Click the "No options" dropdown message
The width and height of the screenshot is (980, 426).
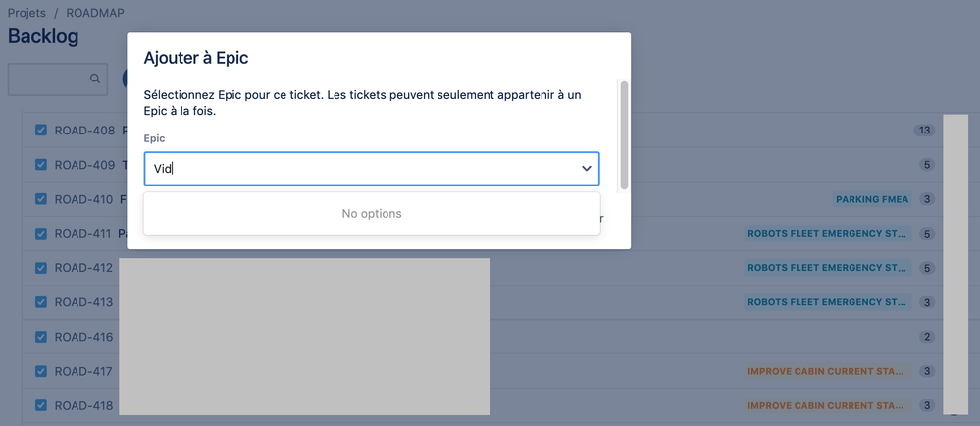[372, 213]
